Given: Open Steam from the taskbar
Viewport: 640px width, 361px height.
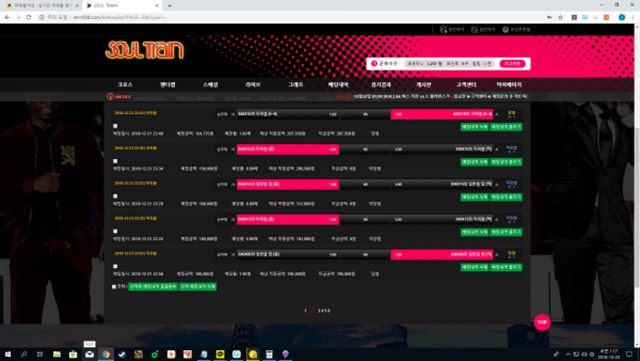Looking at the screenshot, I should (x=122, y=354).
